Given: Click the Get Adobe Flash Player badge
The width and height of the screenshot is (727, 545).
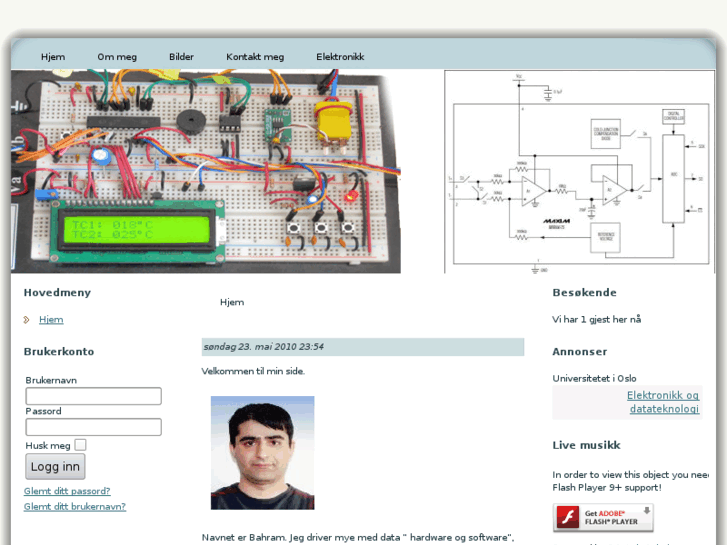Looking at the screenshot, I should coord(603,517).
